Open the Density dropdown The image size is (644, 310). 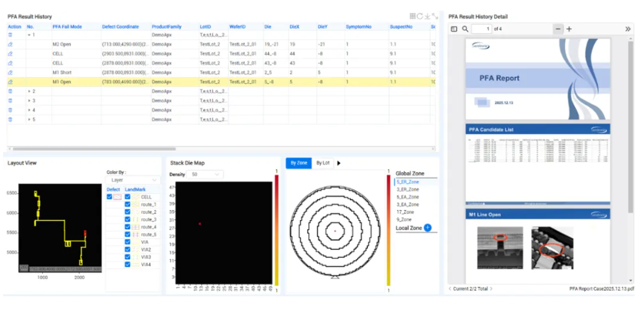pos(204,175)
